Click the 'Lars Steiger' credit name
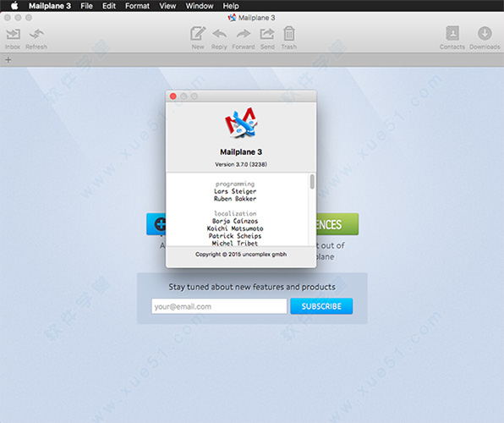 coord(235,191)
